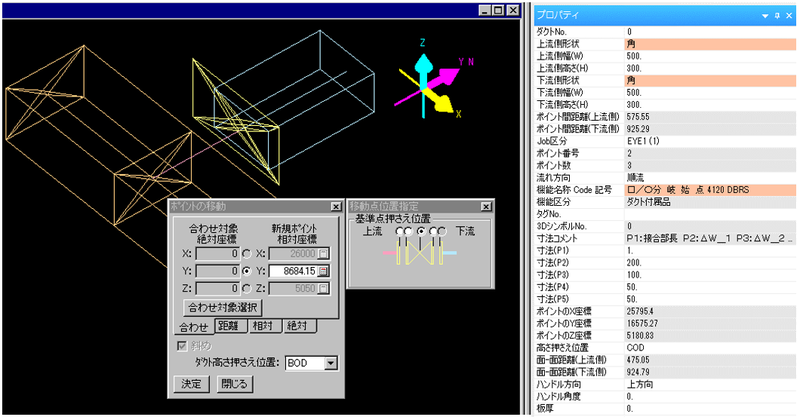Screen dimensions: 800x420
Task: Pin the プロパティ panel with the pushpin icon
Action: (x=777, y=16)
